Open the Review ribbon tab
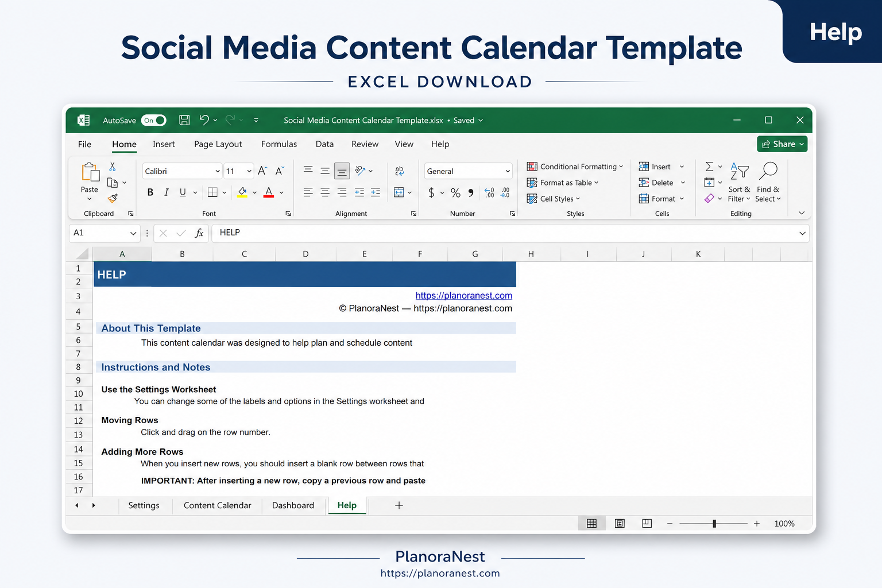This screenshot has width=882, height=588. point(365,144)
